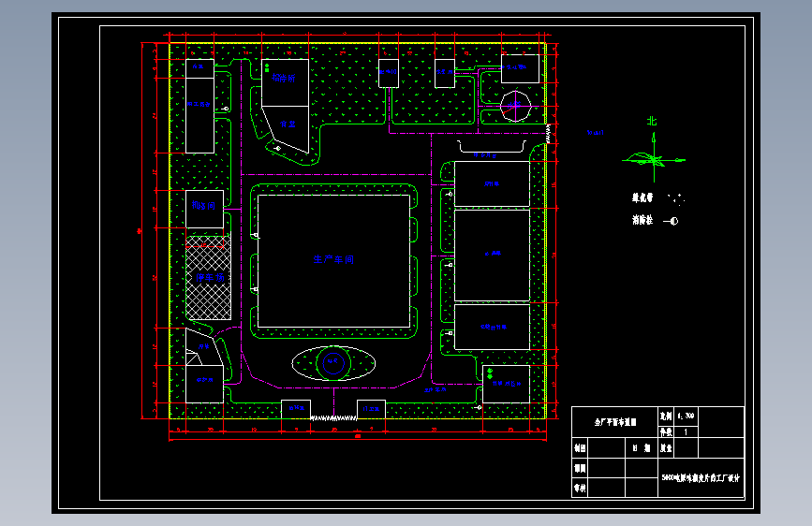Click the green 北 north label
Image resolution: width=812 pixels, height=526 pixels.
point(652,121)
